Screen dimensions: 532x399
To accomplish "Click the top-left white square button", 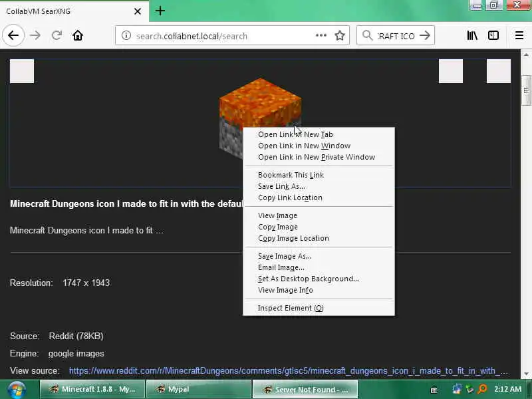I will pyautogui.click(x=22, y=71).
